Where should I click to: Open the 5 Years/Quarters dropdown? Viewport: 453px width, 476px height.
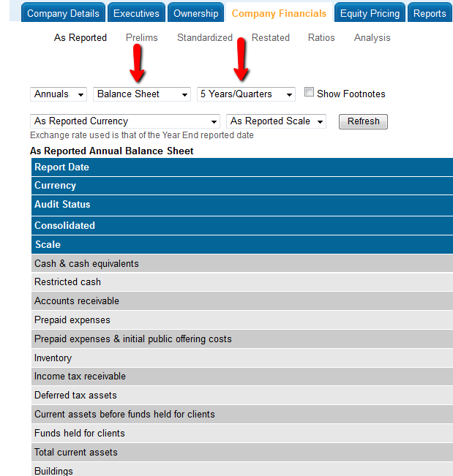click(x=246, y=94)
